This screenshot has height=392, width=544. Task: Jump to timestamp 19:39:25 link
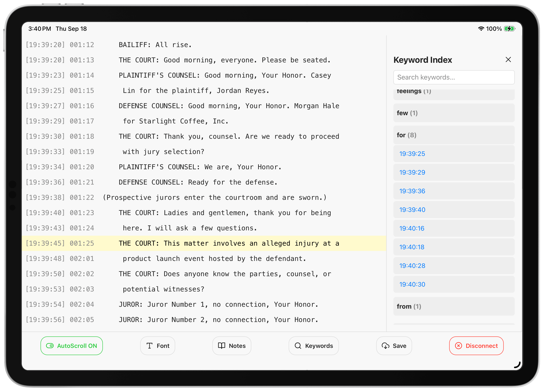tap(412, 154)
